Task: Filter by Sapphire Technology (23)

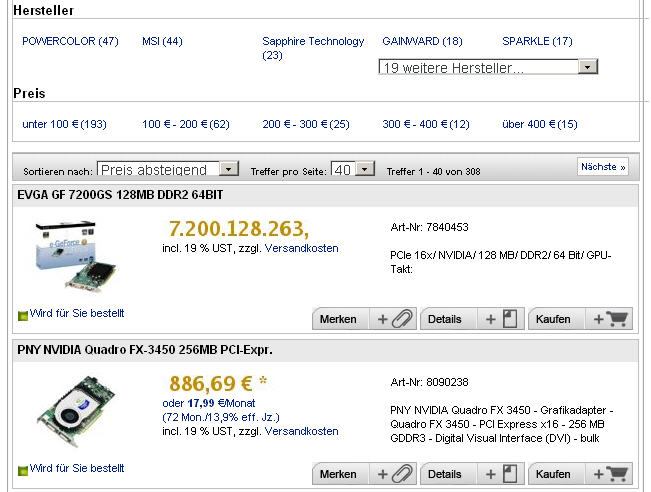Action: tap(313, 48)
